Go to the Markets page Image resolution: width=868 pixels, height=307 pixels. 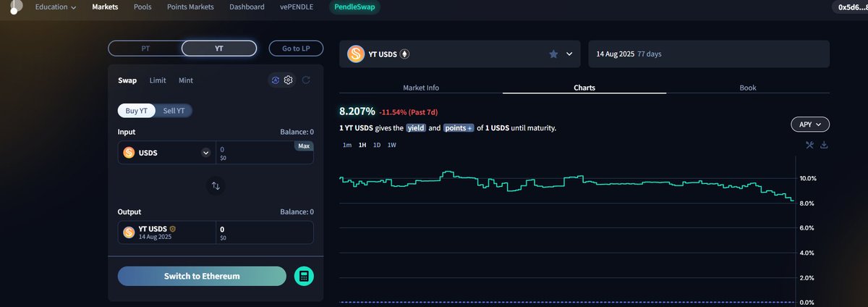coord(106,7)
